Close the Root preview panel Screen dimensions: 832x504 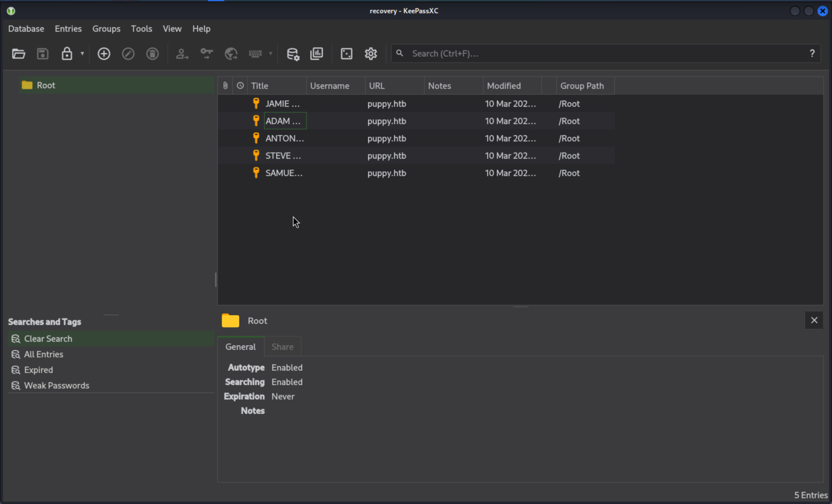coord(814,320)
